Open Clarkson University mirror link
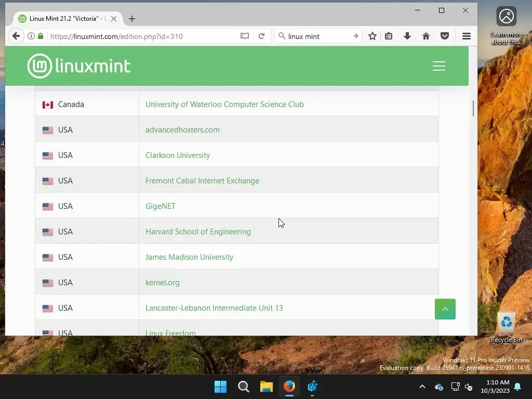 click(x=178, y=155)
